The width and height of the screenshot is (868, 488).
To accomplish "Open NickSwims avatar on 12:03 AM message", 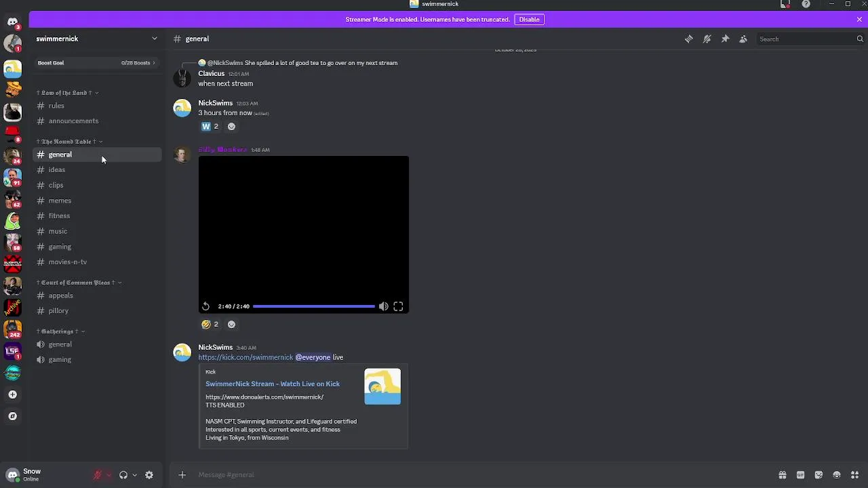I will (x=182, y=108).
